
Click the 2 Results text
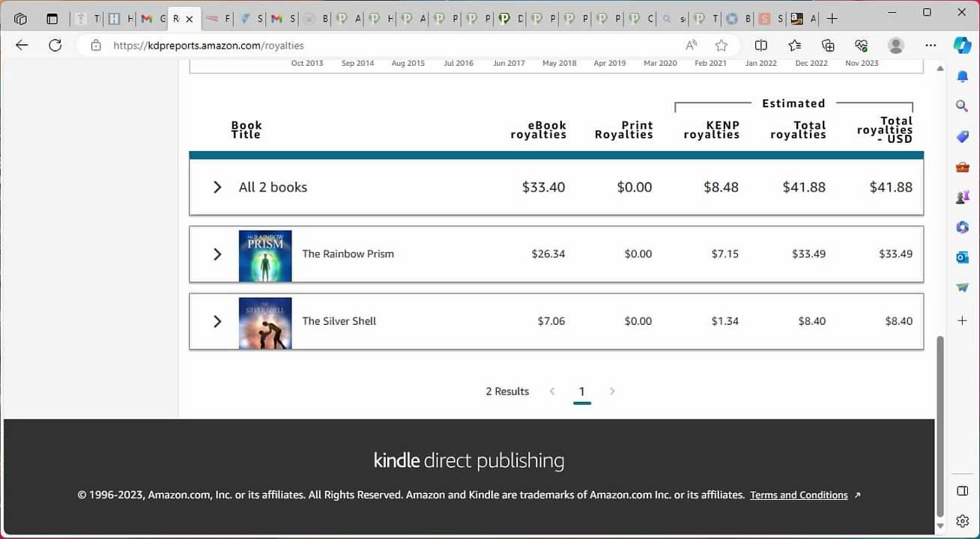pyautogui.click(x=507, y=392)
